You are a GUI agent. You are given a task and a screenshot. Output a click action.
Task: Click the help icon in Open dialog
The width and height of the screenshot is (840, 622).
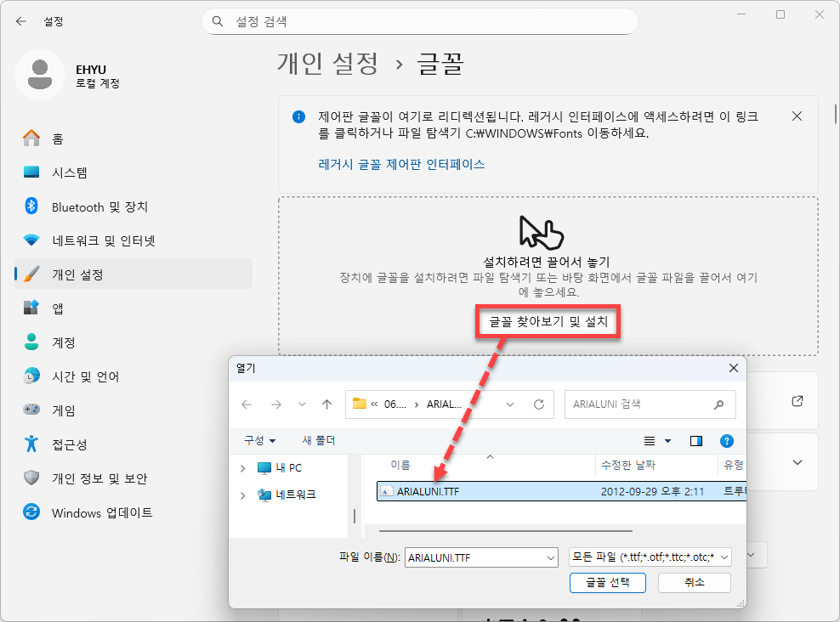click(x=726, y=440)
